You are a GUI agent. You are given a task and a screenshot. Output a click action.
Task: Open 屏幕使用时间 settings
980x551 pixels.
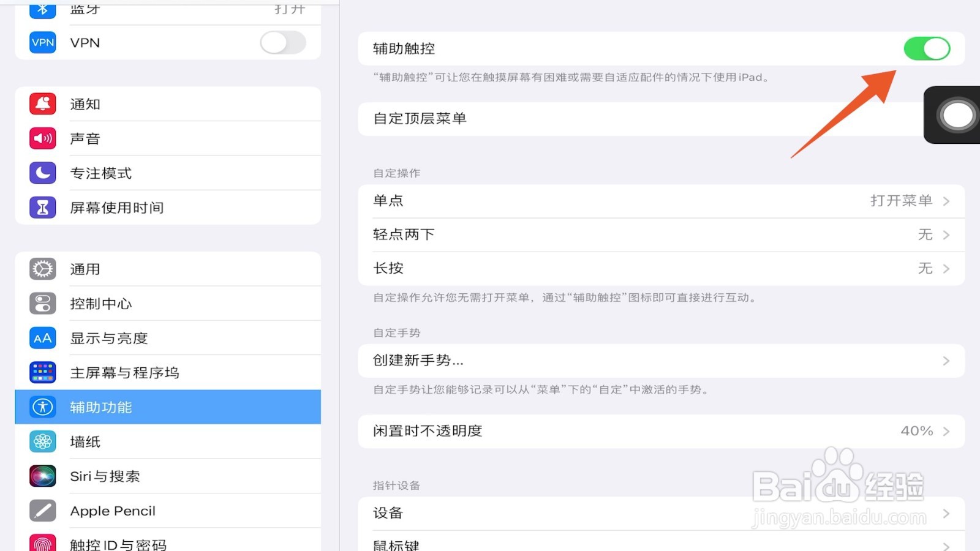[168, 208]
